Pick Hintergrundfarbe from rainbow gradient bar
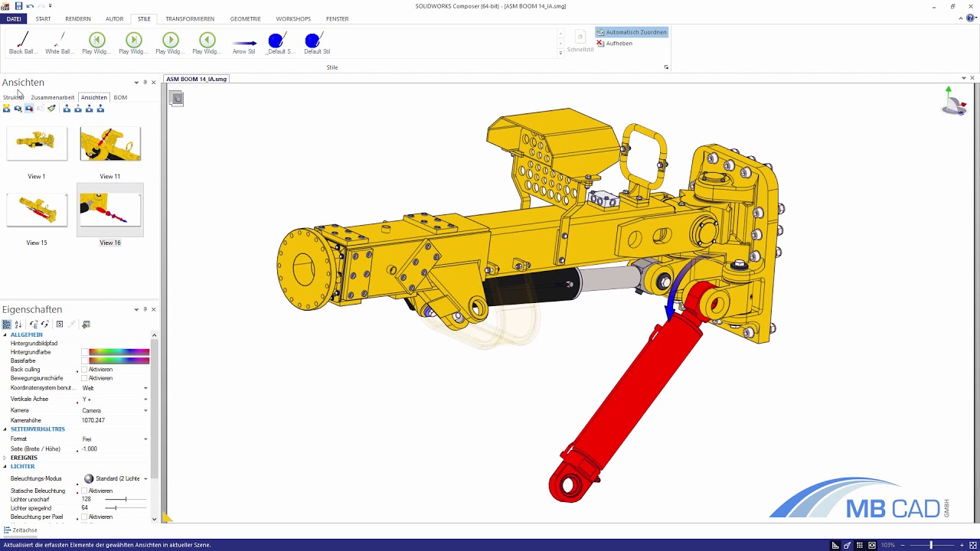This screenshot has width=980, height=551. [x=119, y=352]
